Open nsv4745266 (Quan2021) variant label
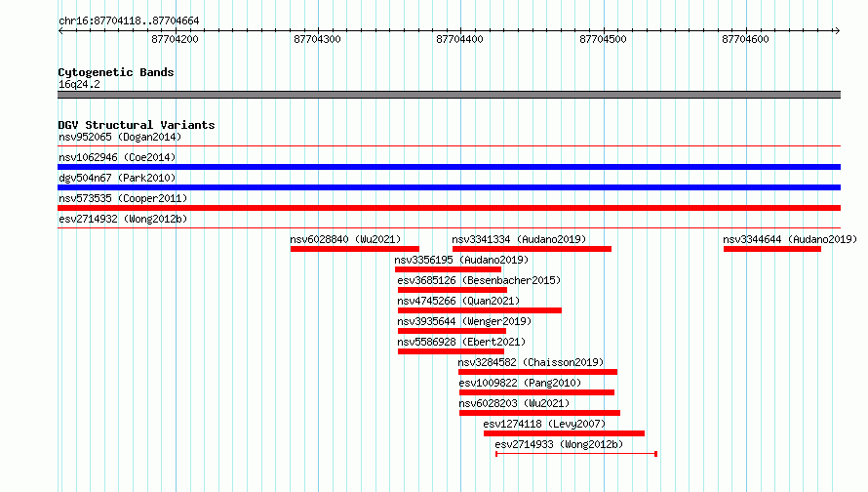868x492 pixels. coord(458,301)
